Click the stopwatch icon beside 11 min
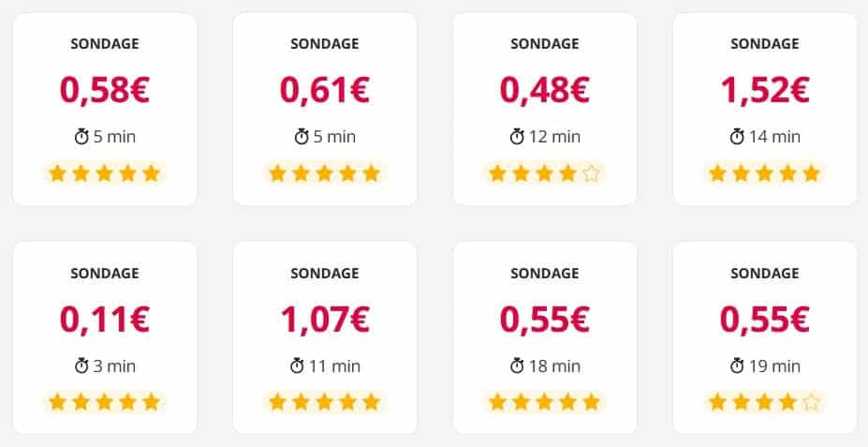Screen dimensions: 868x447 298,365
